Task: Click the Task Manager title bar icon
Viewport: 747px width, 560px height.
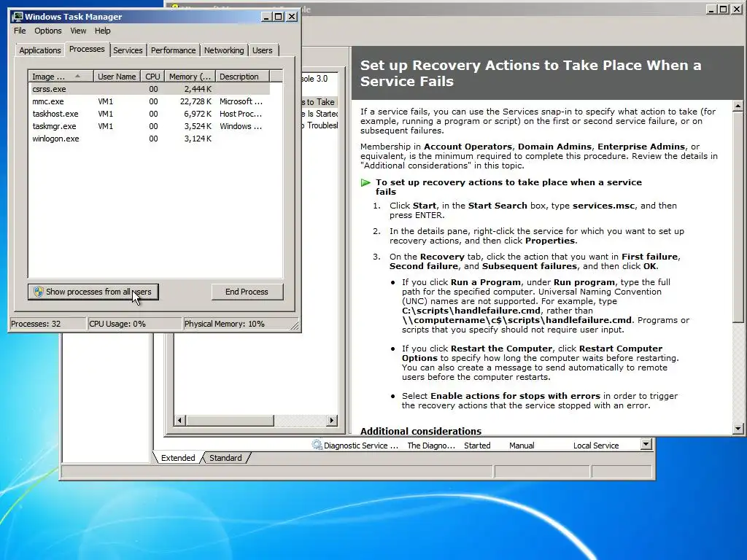Action: (x=18, y=17)
